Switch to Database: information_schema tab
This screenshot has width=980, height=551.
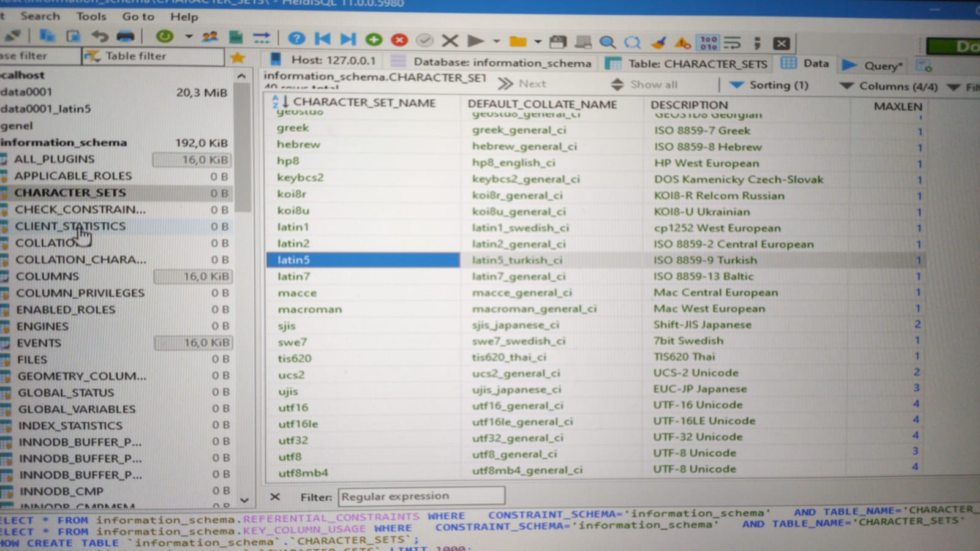(492, 62)
